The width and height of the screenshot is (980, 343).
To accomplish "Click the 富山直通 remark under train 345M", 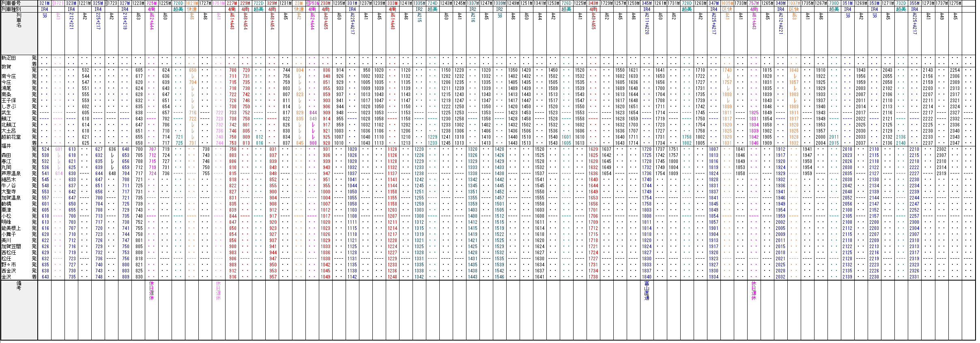I will point(647,291).
